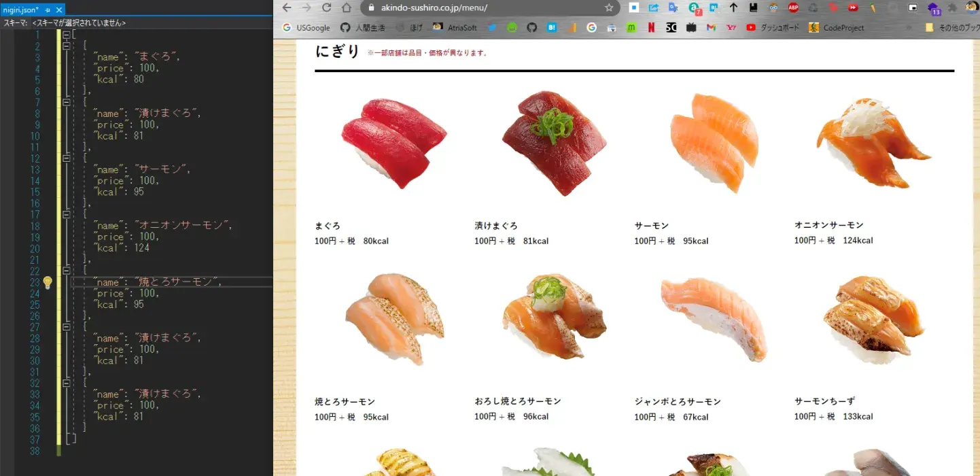Bookmark this page with star icon
Viewport: 980px width, 476px height.
coord(608,7)
